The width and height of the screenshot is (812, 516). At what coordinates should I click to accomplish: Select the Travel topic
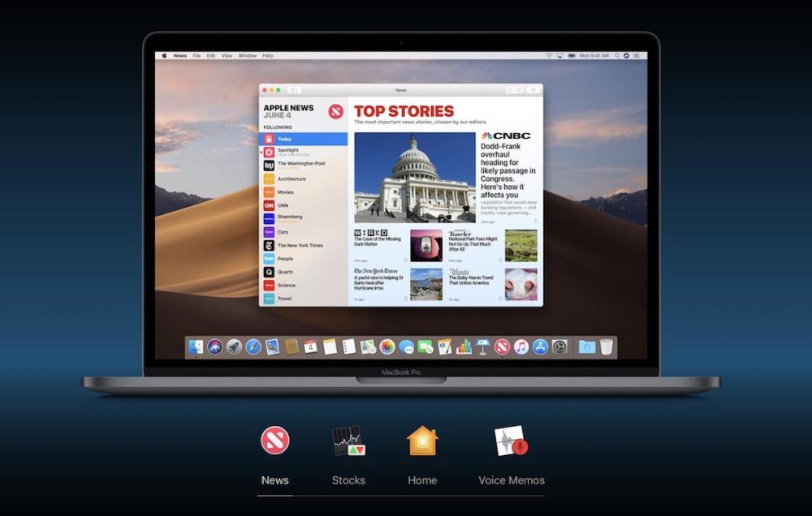click(304, 299)
